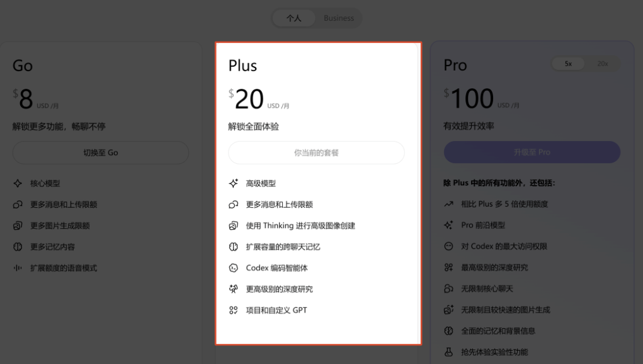Click the Plus plan title
The height and width of the screenshot is (364, 643).
[x=242, y=65]
